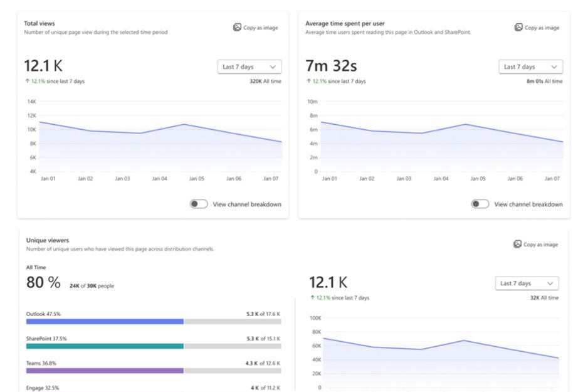Click the 24K of 30K people text
This screenshot has width=588, height=392.
(92, 286)
